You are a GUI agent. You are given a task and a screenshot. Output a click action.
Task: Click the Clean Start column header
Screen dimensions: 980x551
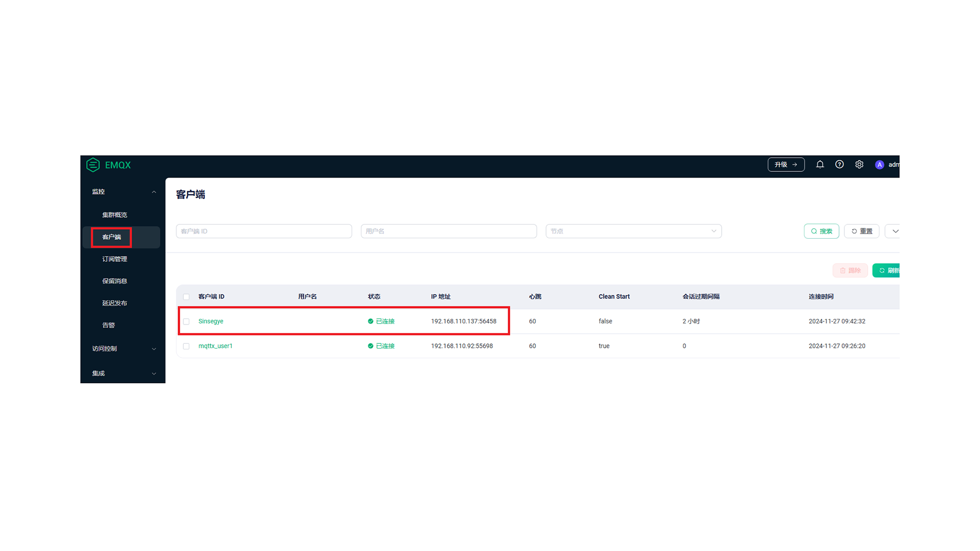pos(614,296)
